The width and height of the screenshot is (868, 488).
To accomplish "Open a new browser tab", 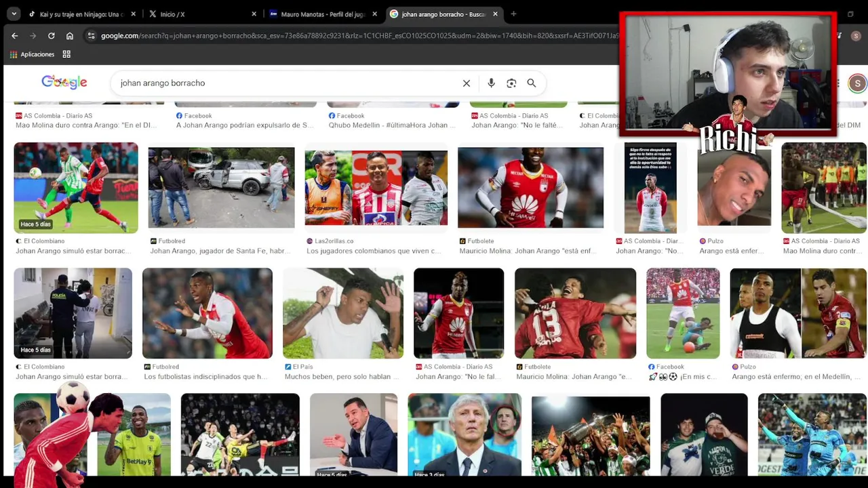I will coord(513,14).
